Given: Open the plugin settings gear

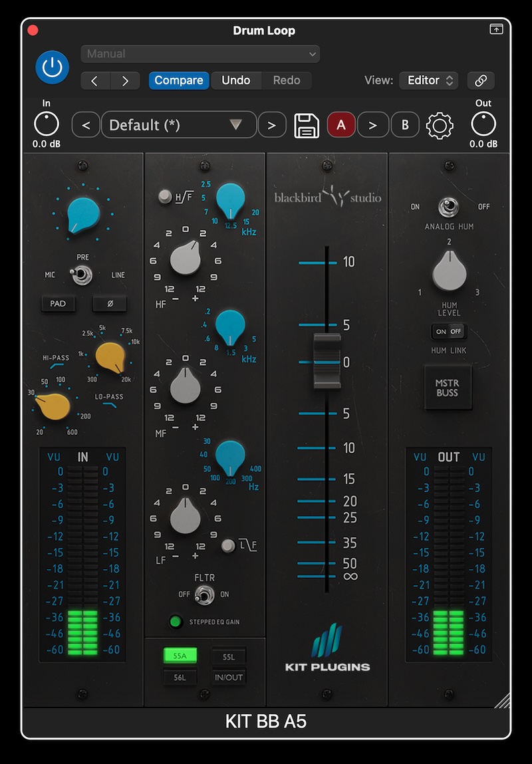Looking at the screenshot, I should coord(439,125).
